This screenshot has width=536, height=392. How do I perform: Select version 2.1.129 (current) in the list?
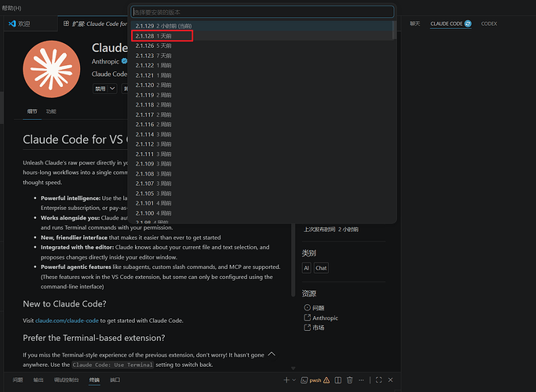[x=262, y=26]
